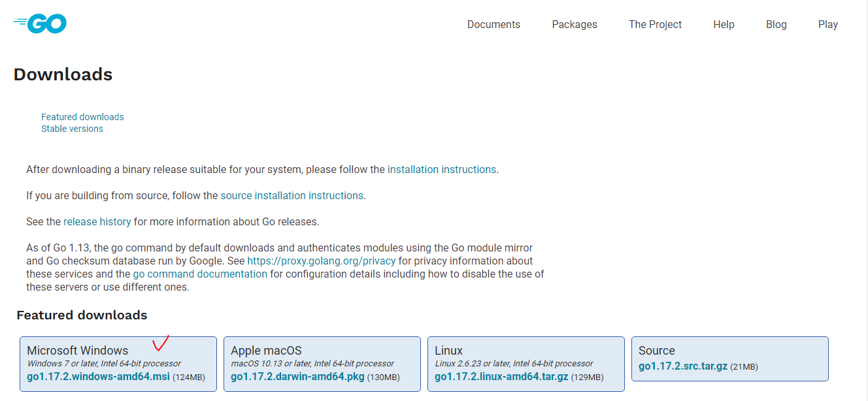
Task: Jump to the Featured downloads anchor link
Action: [82, 117]
